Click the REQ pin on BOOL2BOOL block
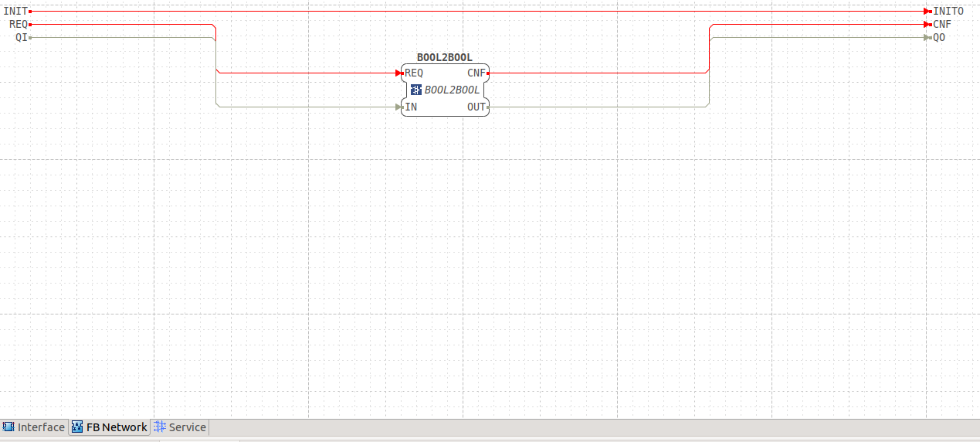 [x=414, y=73]
